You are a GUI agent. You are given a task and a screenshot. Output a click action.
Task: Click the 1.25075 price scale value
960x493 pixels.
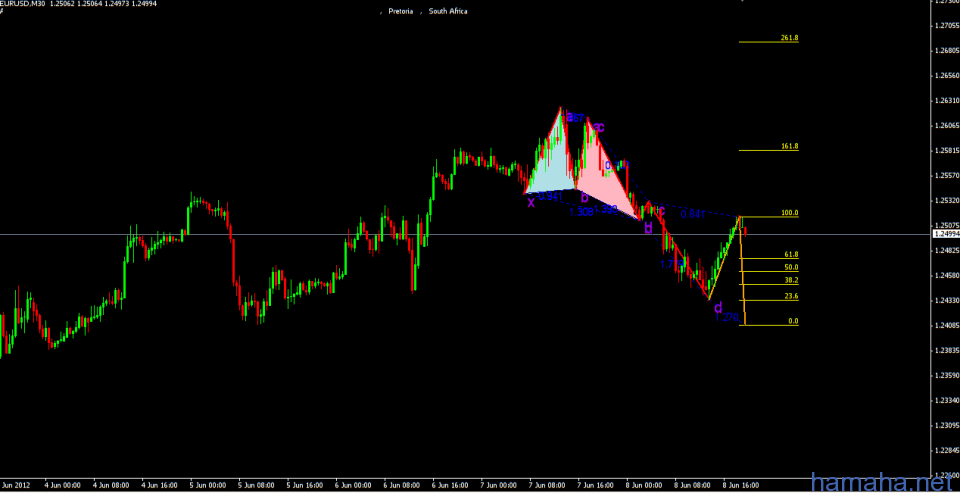(x=947, y=225)
